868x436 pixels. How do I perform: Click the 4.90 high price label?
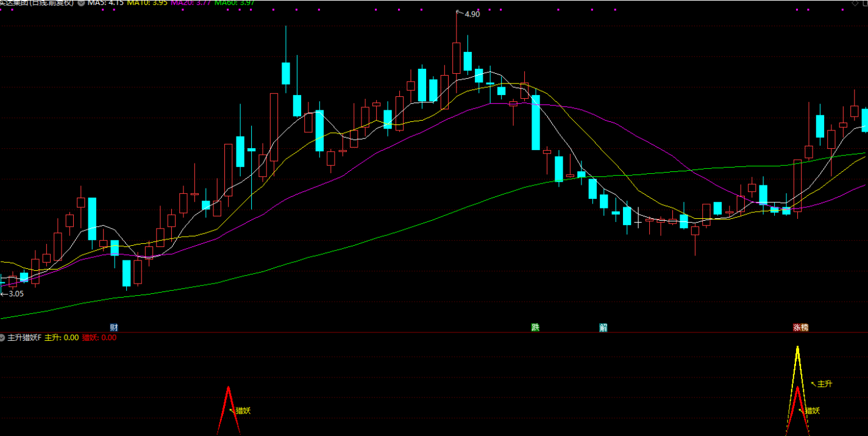pyautogui.click(x=472, y=14)
